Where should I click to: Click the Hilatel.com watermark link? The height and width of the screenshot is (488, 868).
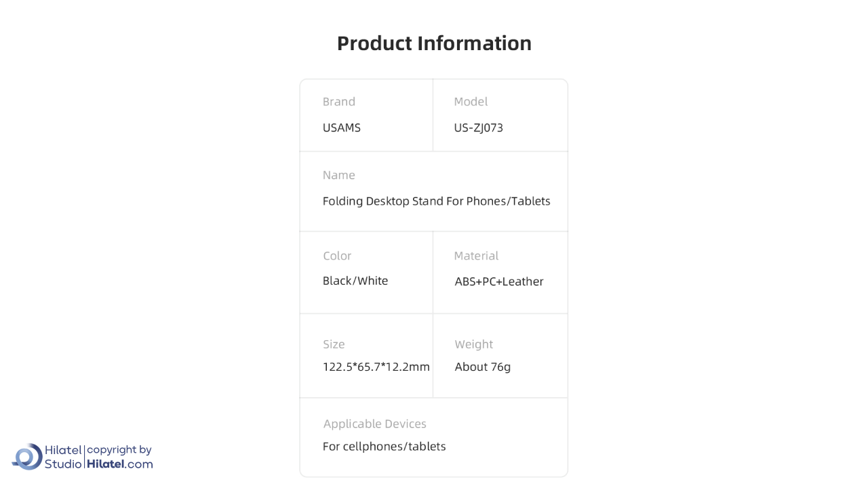(x=120, y=464)
